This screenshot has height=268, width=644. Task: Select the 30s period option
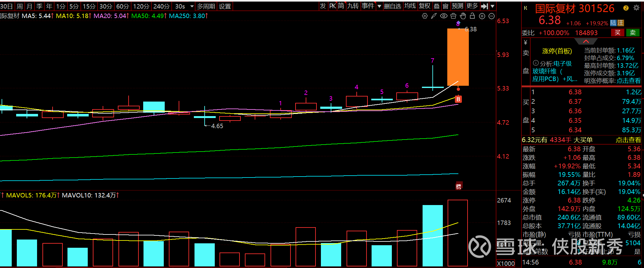180,6
